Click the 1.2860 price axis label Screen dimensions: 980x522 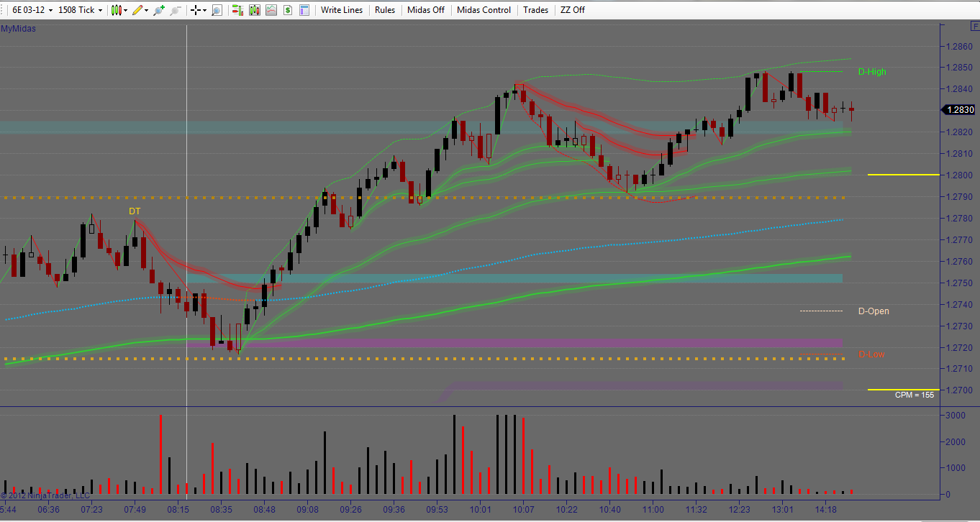click(961, 46)
